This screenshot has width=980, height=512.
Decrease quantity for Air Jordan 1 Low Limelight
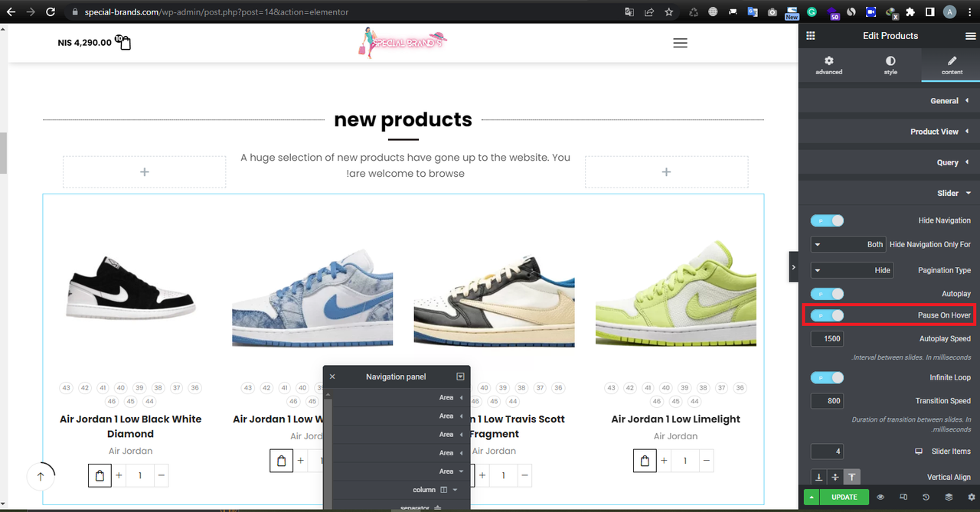[x=706, y=461]
